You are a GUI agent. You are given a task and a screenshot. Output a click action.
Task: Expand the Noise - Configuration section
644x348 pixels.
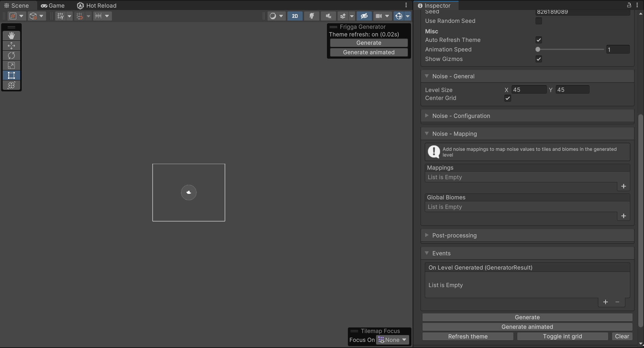427,116
